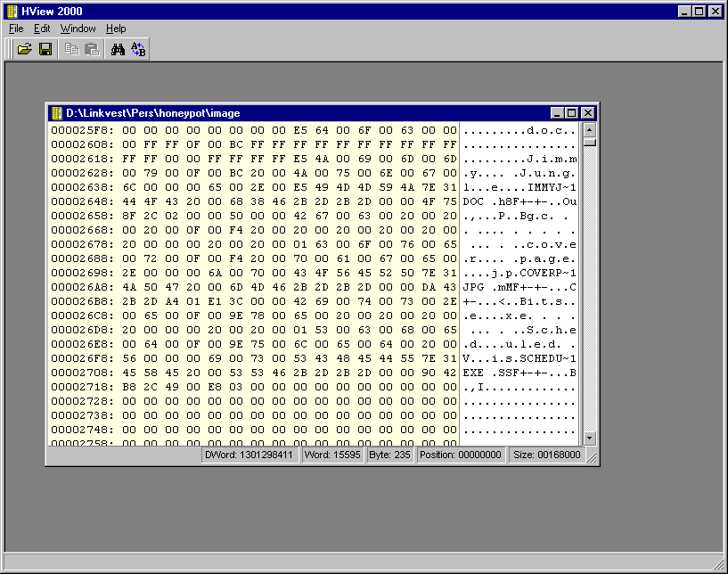The height and width of the screenshot is (574, 728).
Task: Click the Position field in status bar
Action: click(x=461, y=455)
